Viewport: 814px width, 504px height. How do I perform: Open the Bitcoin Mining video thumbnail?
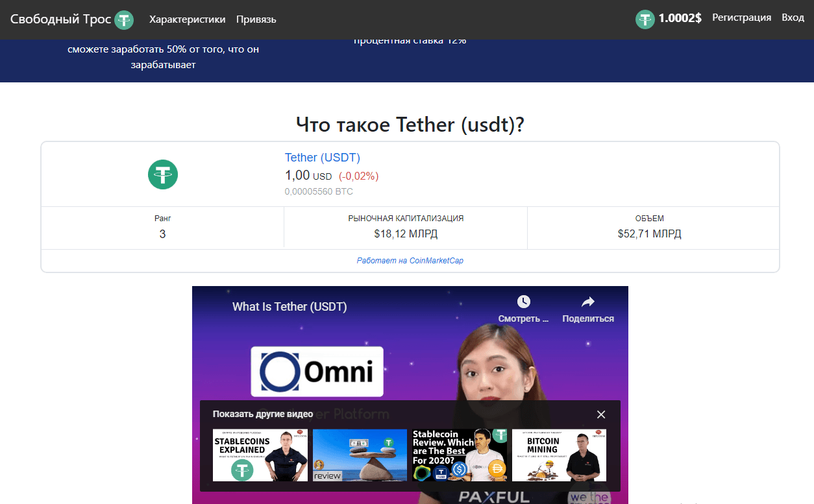(559, 455)
